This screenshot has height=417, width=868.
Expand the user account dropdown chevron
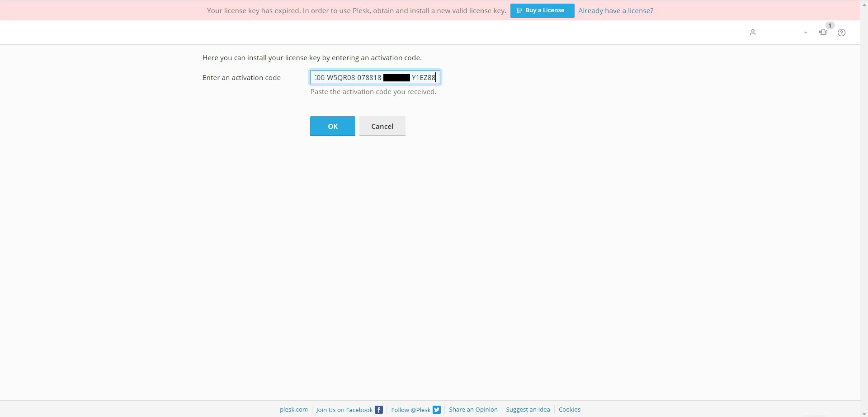click(x=806, y=33)
